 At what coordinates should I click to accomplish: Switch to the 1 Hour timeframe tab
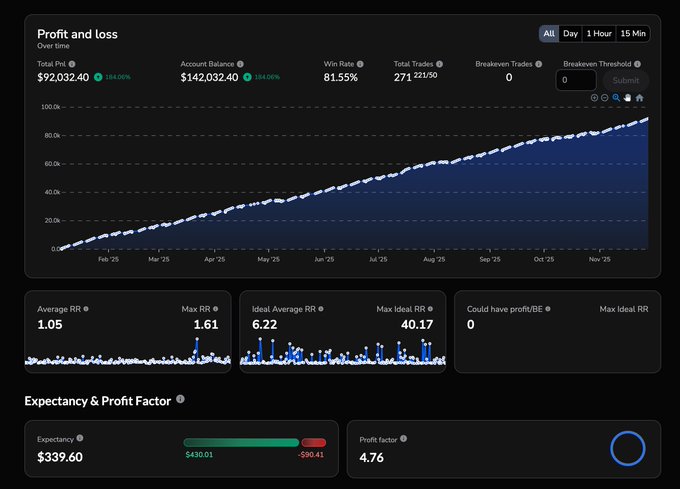(599, 33)
